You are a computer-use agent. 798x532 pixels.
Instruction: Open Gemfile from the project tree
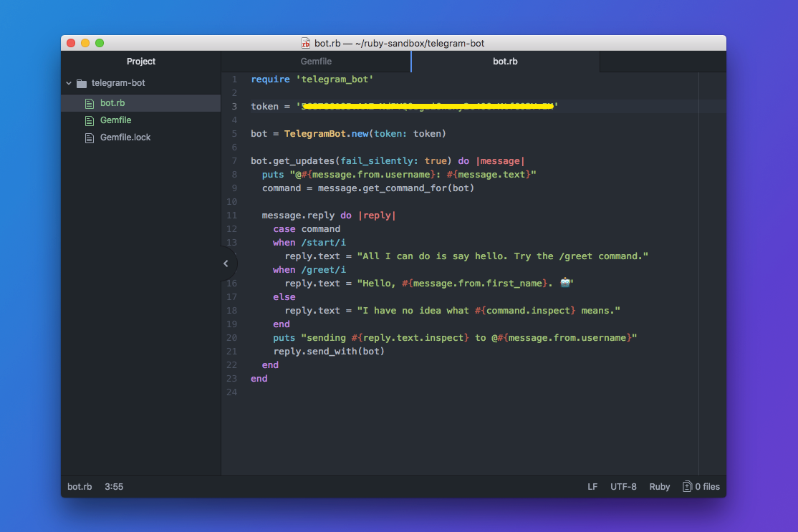116,120
